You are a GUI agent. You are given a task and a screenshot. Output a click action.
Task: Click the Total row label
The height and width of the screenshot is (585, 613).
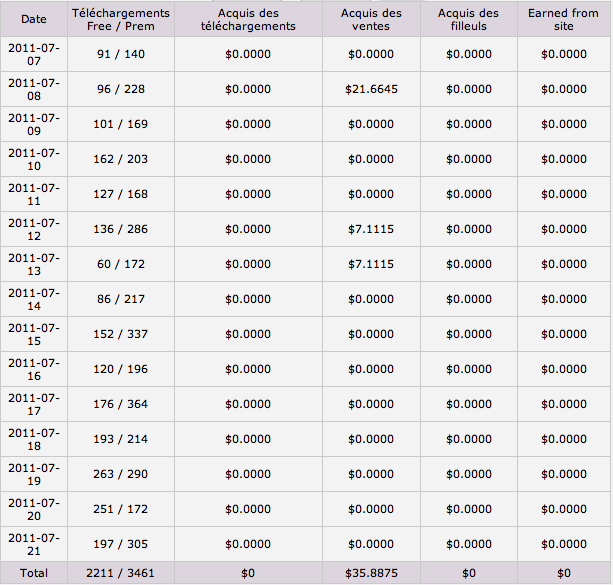point(34,573)
